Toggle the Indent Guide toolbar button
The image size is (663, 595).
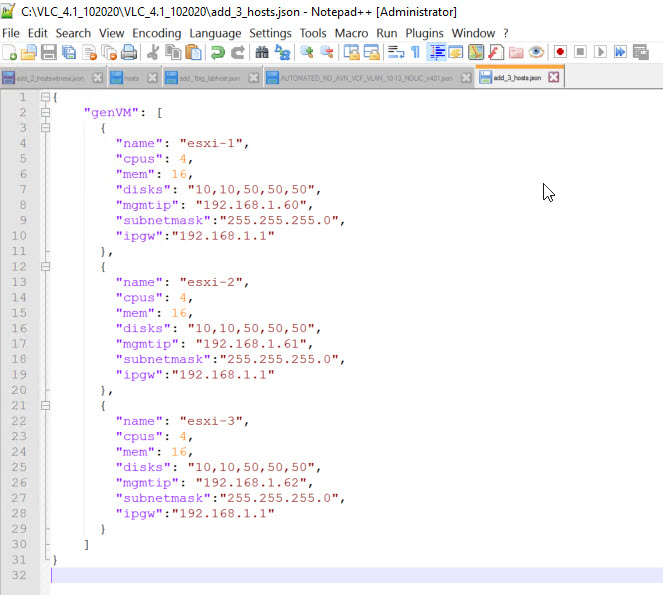coord(437,52)
